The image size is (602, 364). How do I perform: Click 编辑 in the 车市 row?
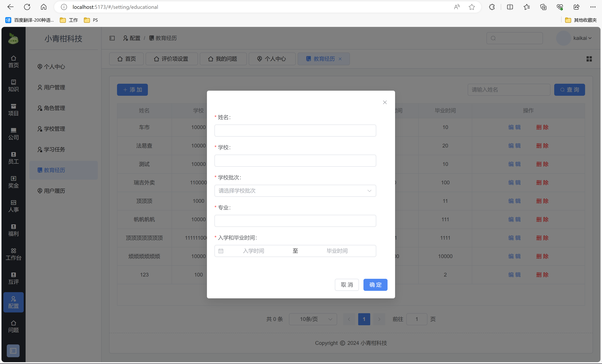(515, 127)
